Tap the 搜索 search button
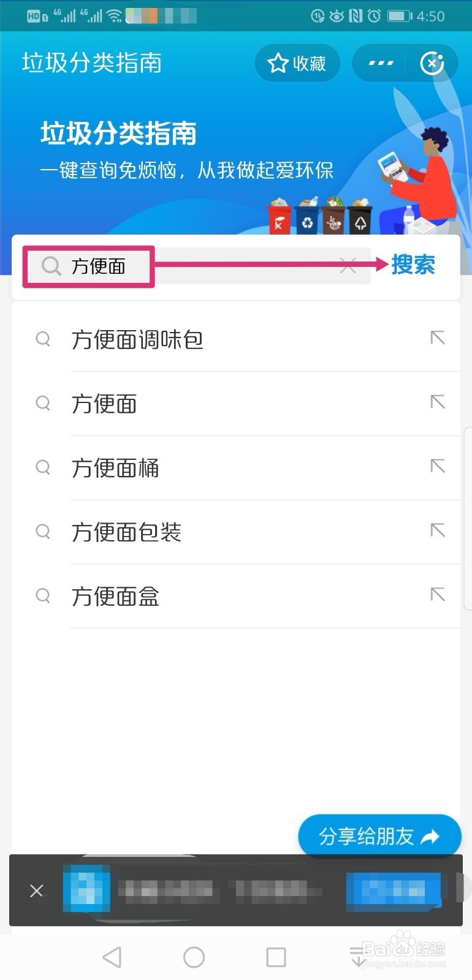Viewport: 472px width, 980px height. pos(413,265)
